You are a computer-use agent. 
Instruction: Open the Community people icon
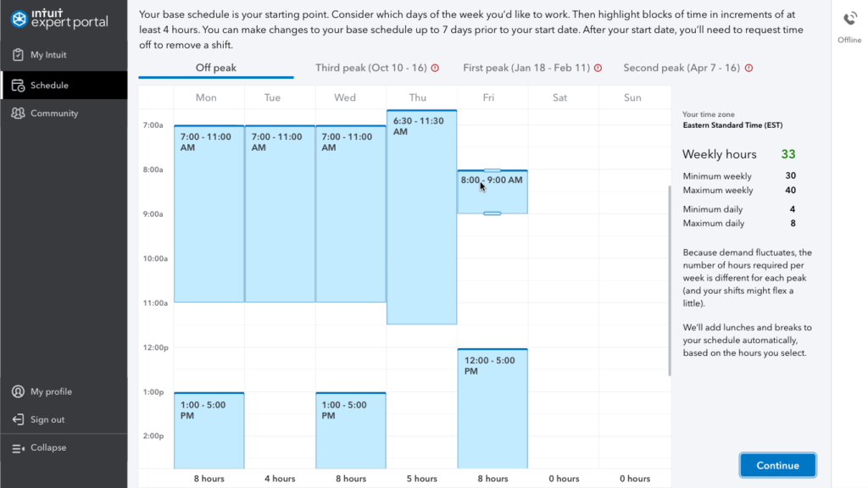click(19, 114)
